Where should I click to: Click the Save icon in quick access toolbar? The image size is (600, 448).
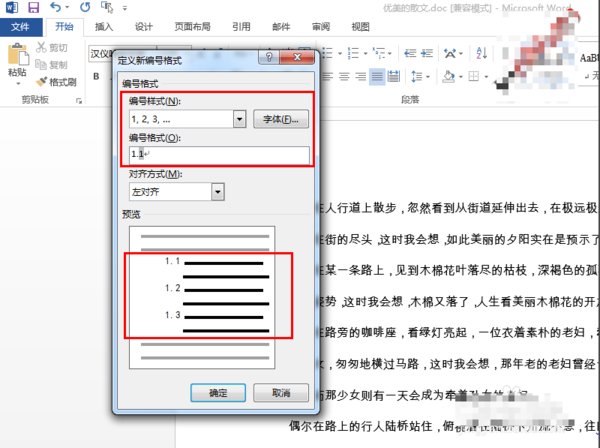(x=34, y=7)
